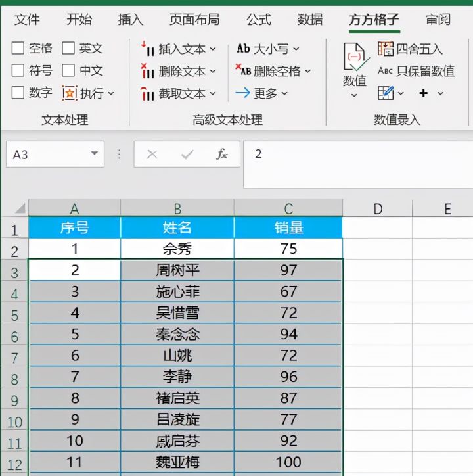Tick the 符号 checkbox

(18, 70)
